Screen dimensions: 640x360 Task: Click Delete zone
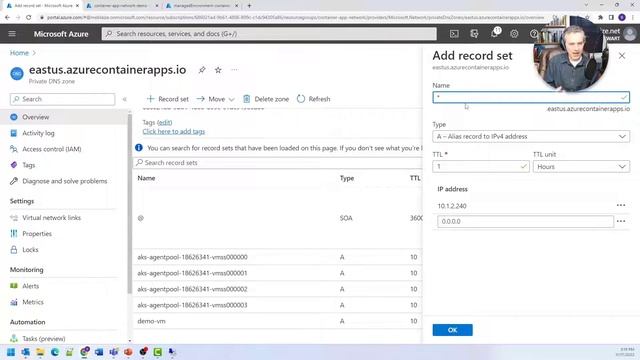(x=266, y=99)
